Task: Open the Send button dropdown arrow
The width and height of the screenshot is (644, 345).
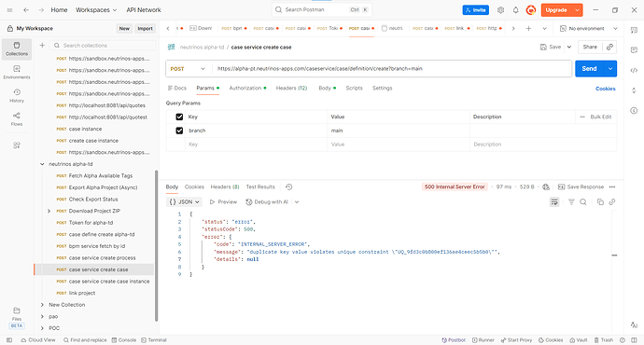Action: [610, 69]
